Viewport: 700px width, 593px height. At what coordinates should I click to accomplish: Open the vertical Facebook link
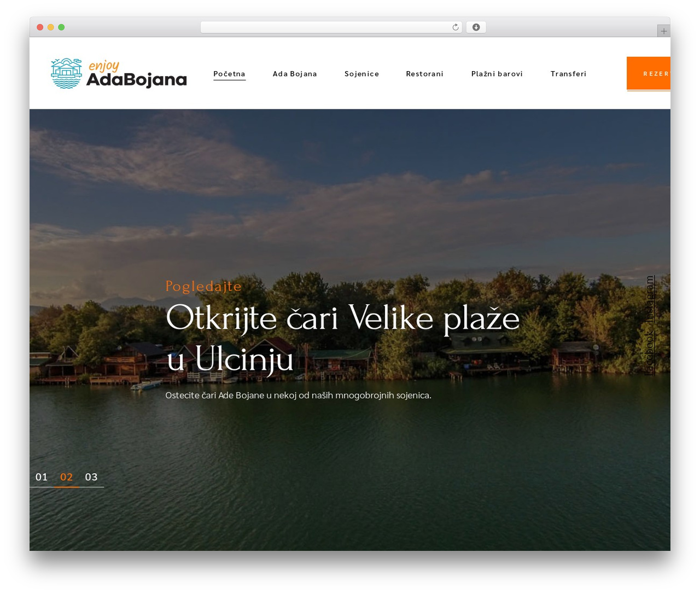pyautogui.click(x=649, y=353)
